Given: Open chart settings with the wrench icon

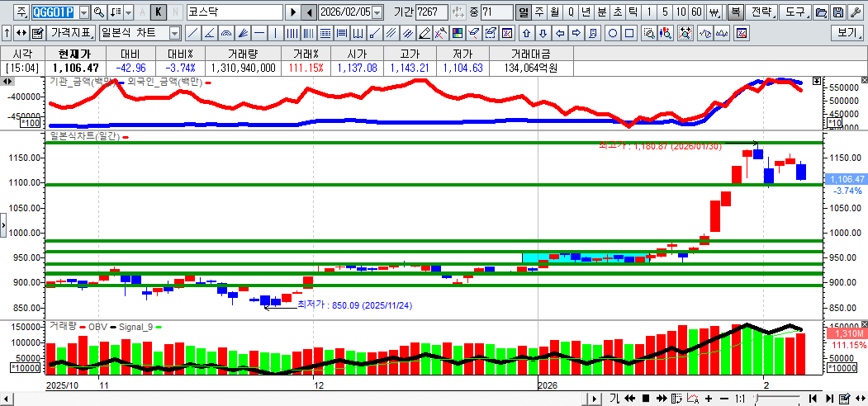Looking at the screenshot, I should coord(854,12).
